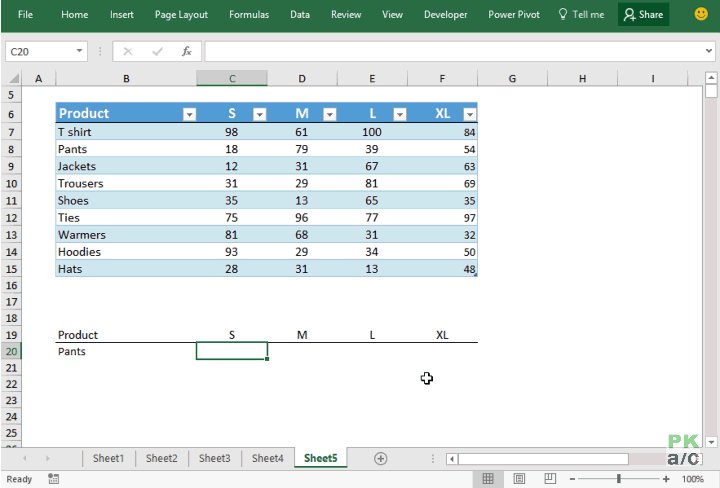Switch to Sheet2 tab

coord(162,458)
